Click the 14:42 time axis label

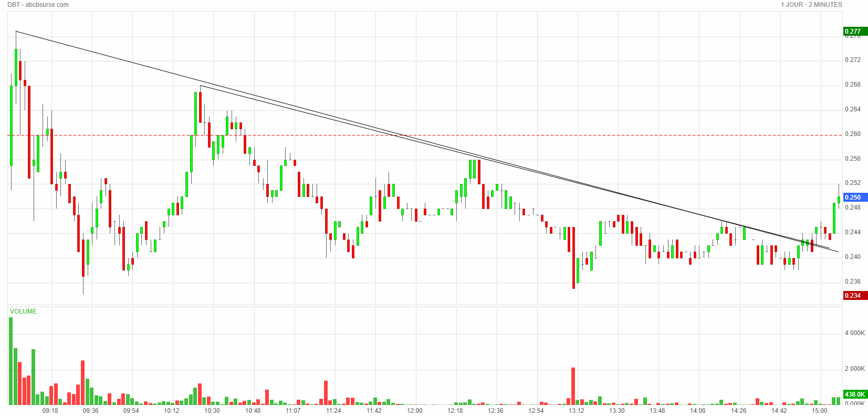(779, 411)
